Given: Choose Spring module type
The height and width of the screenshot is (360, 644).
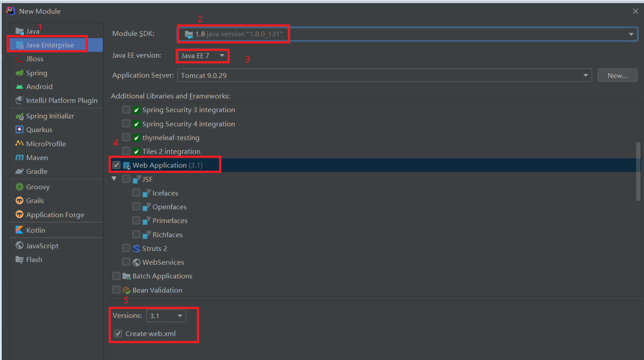Looking at the screenshot, I should pos(56,73).
